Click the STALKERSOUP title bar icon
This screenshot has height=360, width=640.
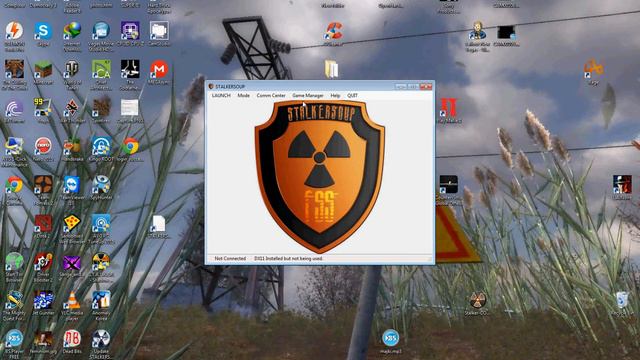(x=211, y=87)
